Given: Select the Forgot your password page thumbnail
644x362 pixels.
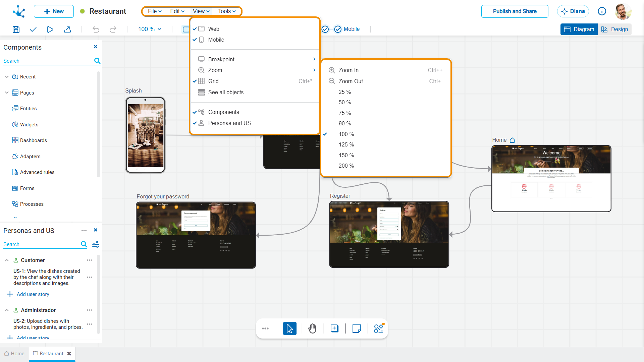Looking at the screenshot, I should coord(196,235).
